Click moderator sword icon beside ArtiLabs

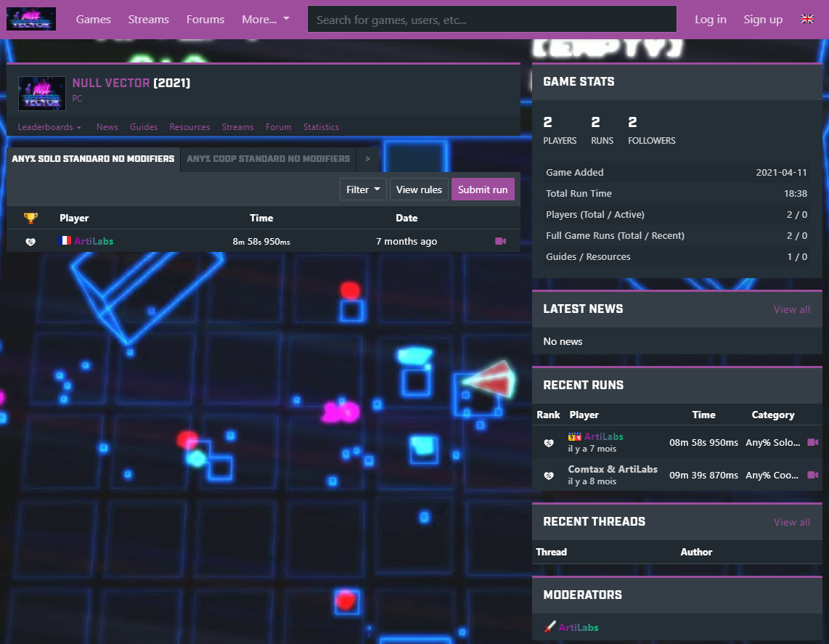tap(550, 627)
